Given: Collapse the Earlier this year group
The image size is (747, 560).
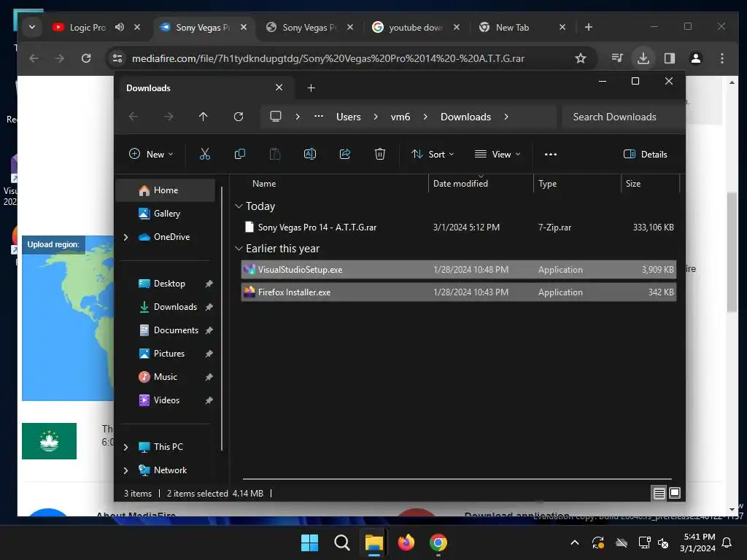Looking at the screenshot, I should (239, 249).
